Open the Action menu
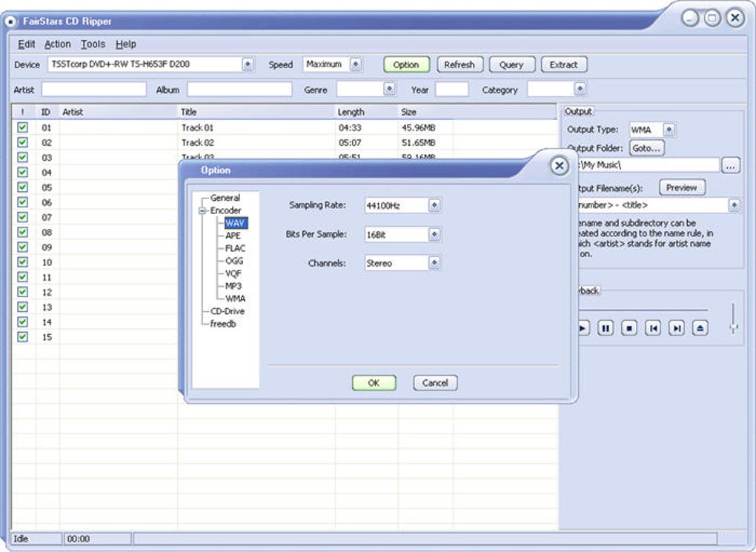Image resolution: width=756 pixels, height=552 pixels. (57, 44)
